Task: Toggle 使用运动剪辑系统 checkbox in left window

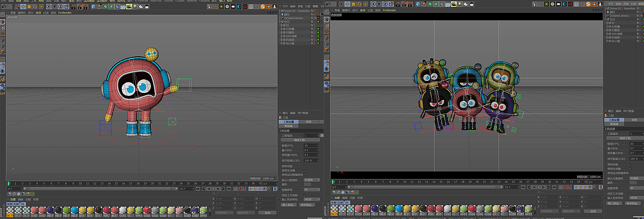Action: point(304,175)
